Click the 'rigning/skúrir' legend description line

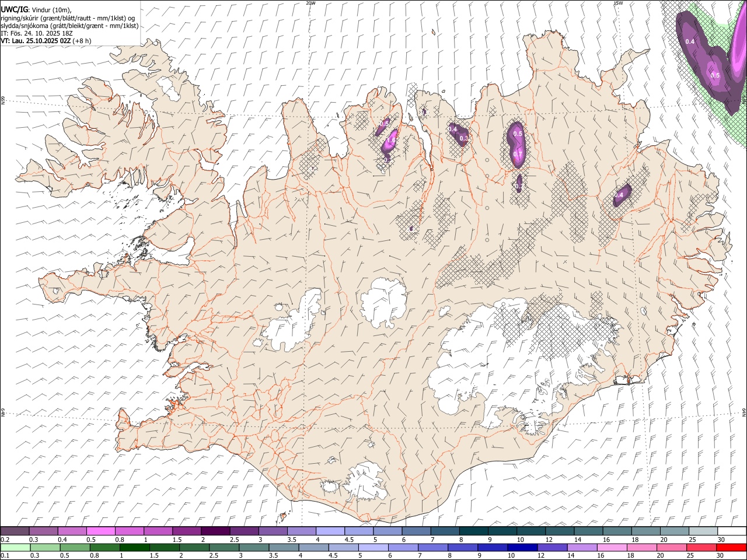coord(68,17)
